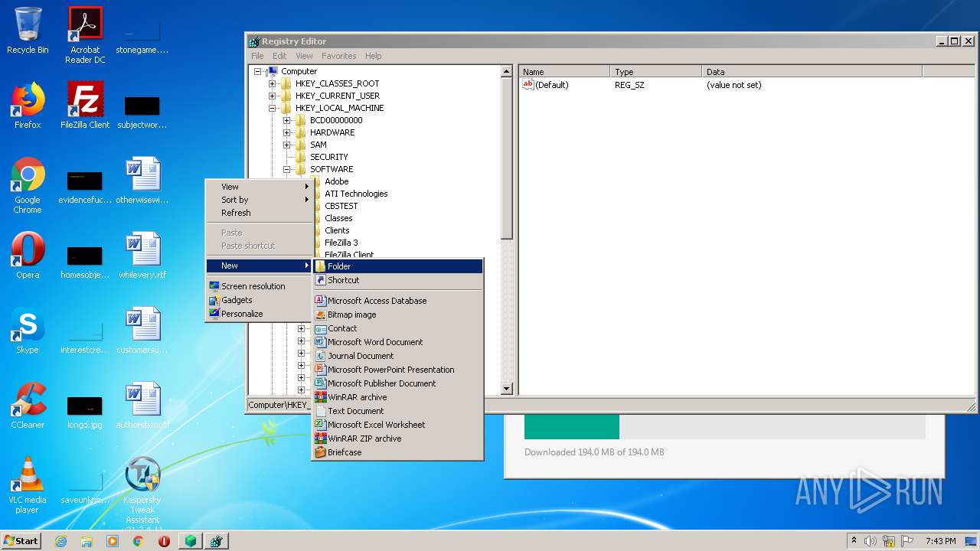Click the Action Center flag tray icon
Screen dimensions: 980x551
coord(907,541)
